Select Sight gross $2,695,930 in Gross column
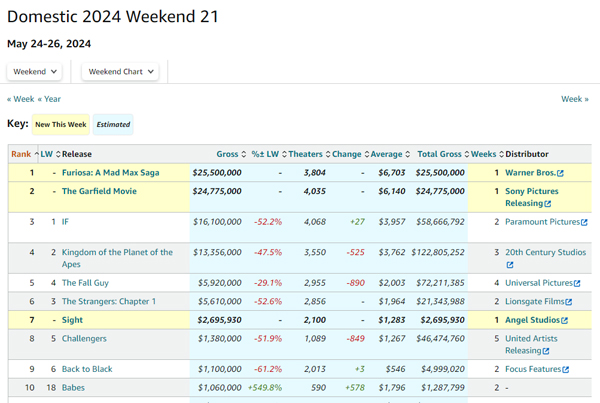Viewport: 600px width, 403px height. coord(219,320)
